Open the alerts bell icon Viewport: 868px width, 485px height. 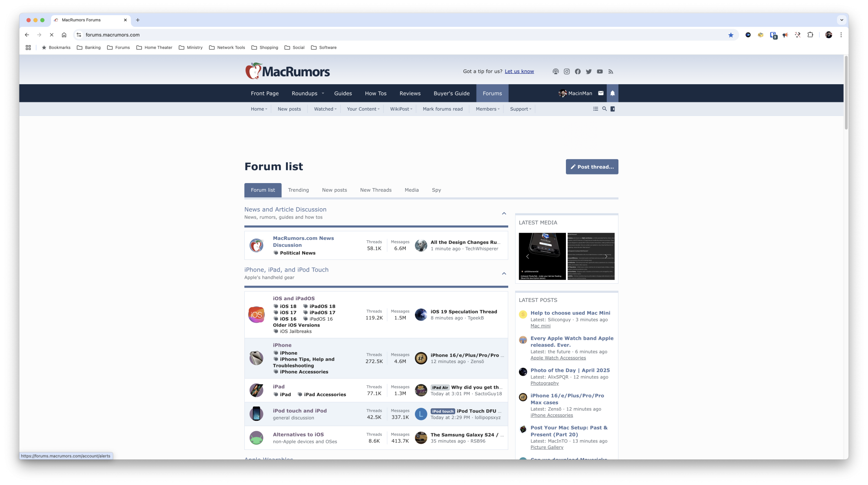(612, 93)
